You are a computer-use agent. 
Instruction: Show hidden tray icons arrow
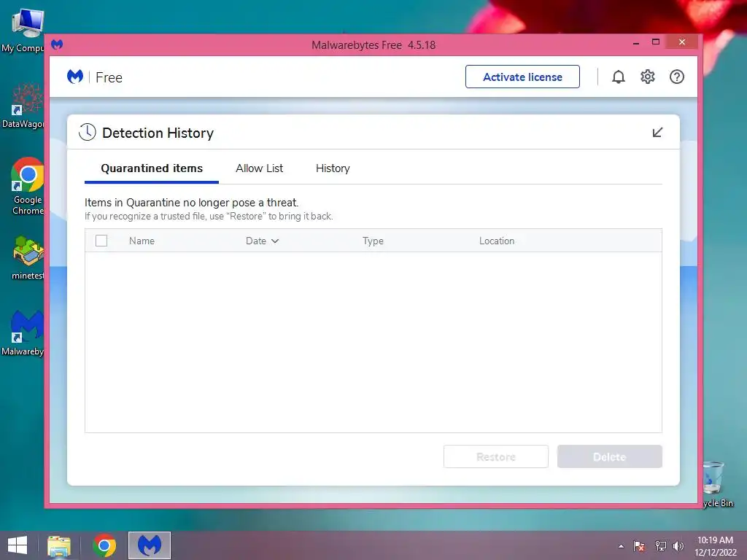pyautogui.click(x=621, y=546)
